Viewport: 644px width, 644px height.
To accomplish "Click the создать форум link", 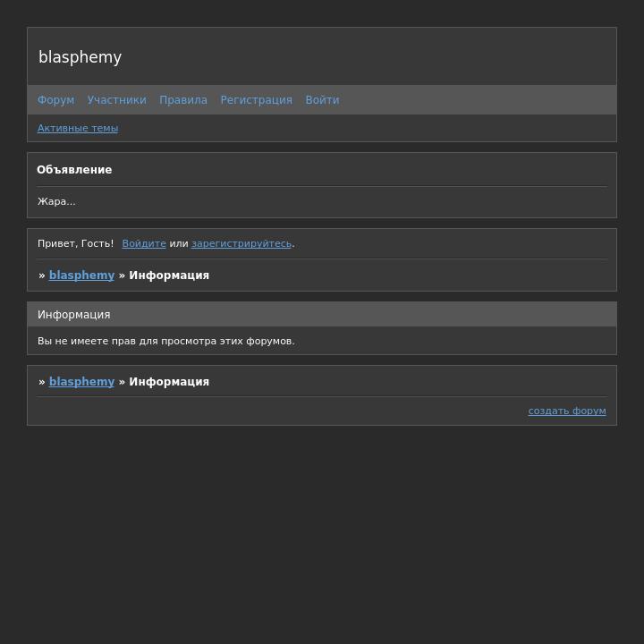I will click(567, 411).
